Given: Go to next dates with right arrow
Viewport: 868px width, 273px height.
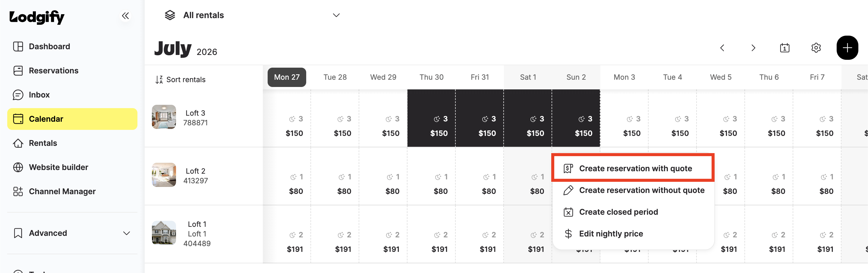Looking at the screenshot, I should (x=753, y=48).
